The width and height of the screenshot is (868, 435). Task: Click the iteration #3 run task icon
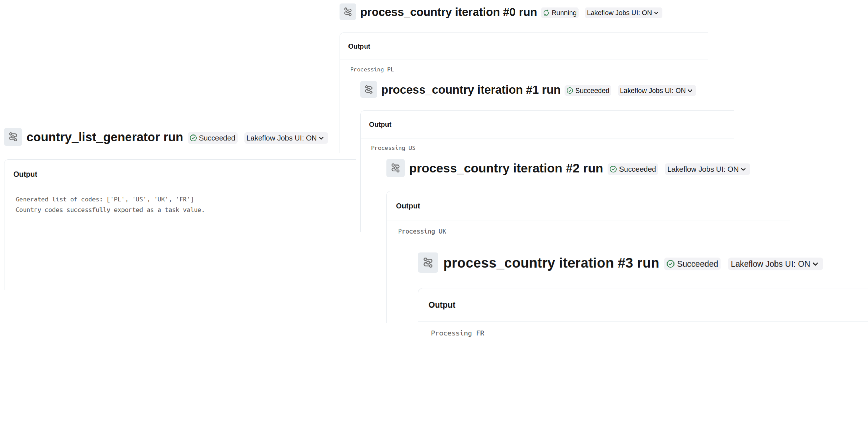pos(428,263)
